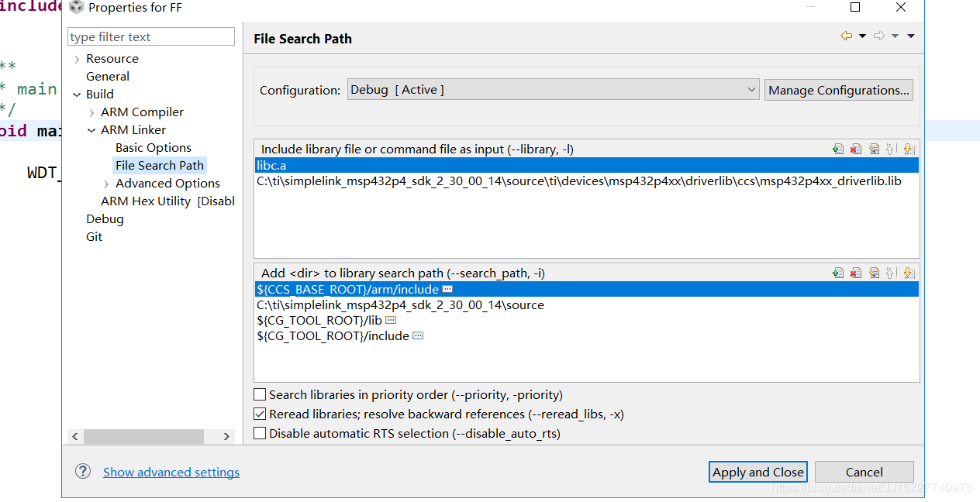Click the Apply and Close button
This screenshot has width=980, height=502.
point(758,472)
